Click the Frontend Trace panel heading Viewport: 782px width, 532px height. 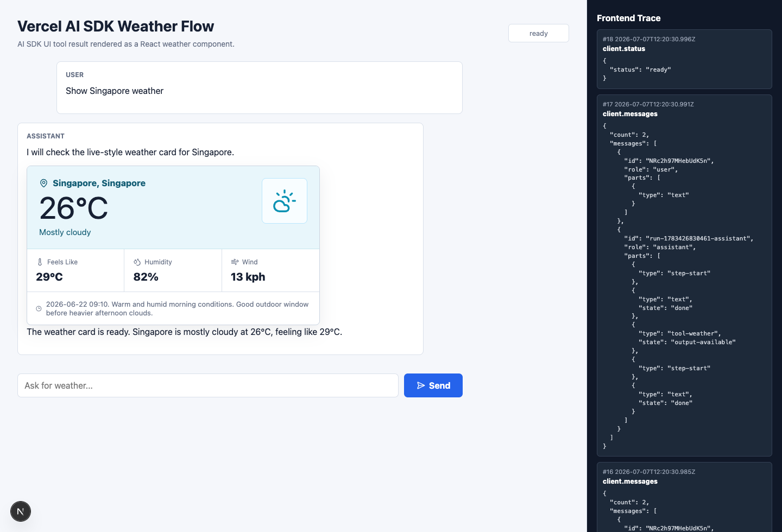tap(629, 18)
